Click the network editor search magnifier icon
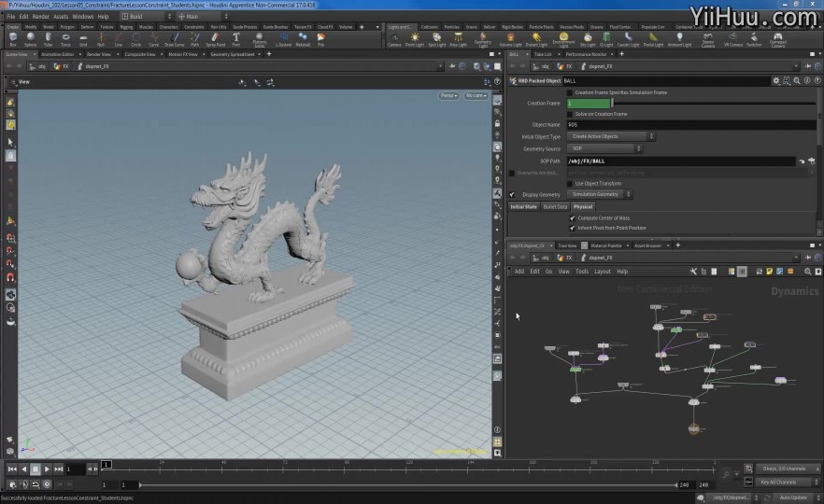The height and width of the screenshot is (504, 824). click(808, 272)
